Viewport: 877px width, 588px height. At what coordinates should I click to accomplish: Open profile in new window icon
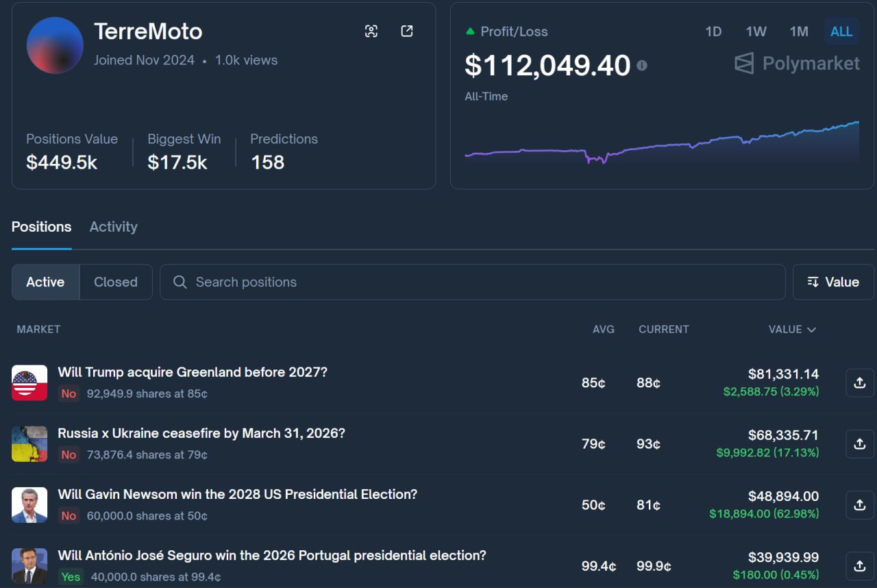click(x=407, y=31)
